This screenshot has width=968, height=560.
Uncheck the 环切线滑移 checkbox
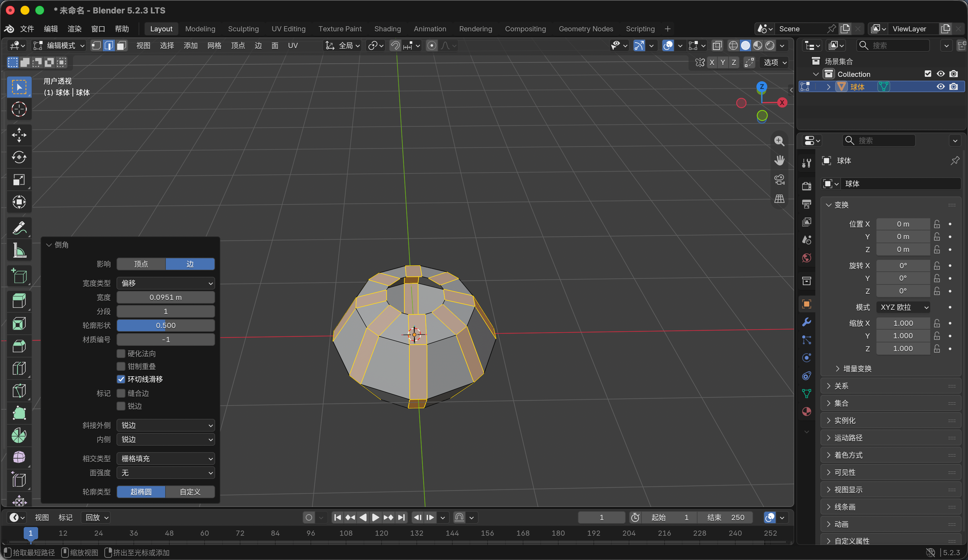click(121, 379)
